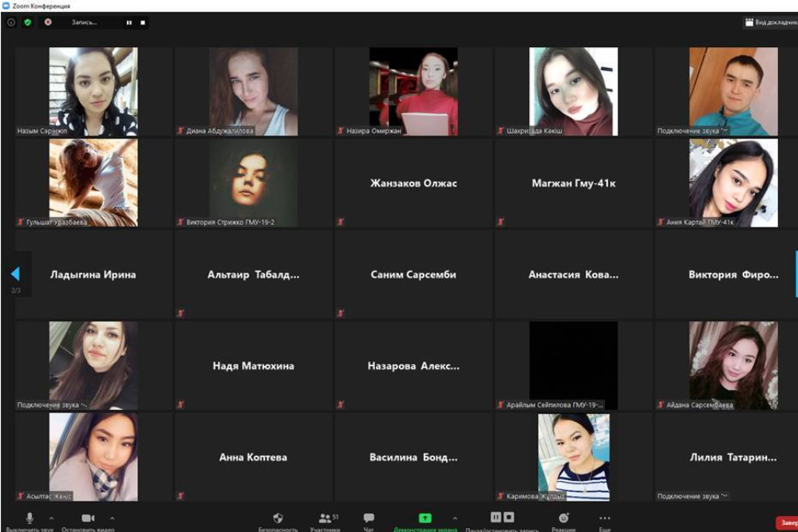Viewport: 798px width, 532px height.
Task: Go to previous participants page with blue arrow
Action: 14,274
